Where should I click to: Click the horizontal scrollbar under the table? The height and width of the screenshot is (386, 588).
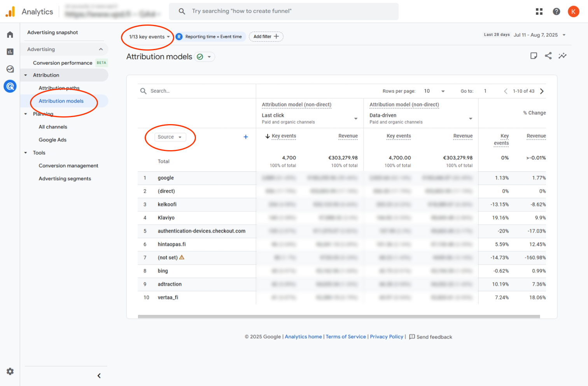coord(338,317)
